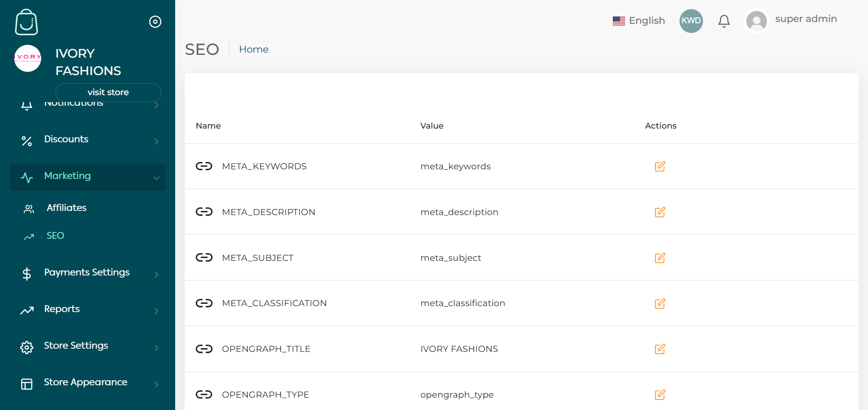Toggle the sidebar collapse circle icon
The height and width of the screenshot is (410, 868).
[155, 22]
